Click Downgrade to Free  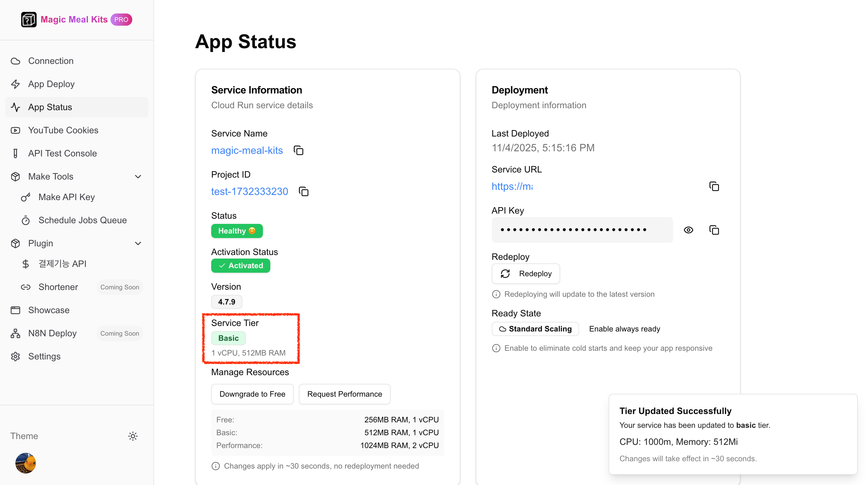point(252,394)
